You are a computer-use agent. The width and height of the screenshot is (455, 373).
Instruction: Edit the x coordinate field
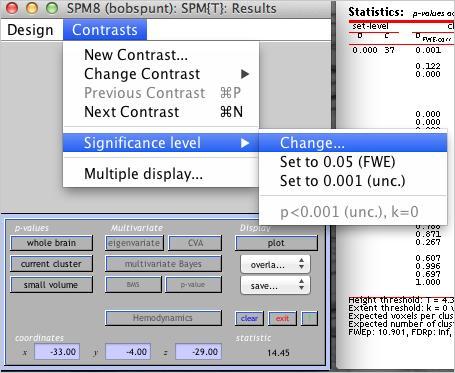[57, 352]
